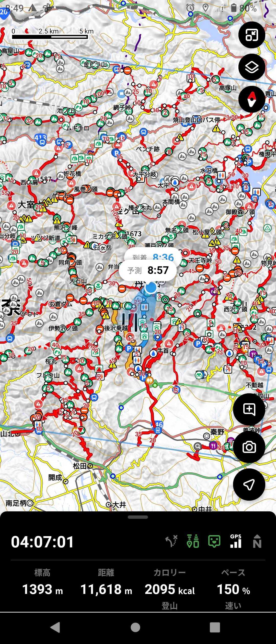Open the camera to take a photo

point(249,447)
